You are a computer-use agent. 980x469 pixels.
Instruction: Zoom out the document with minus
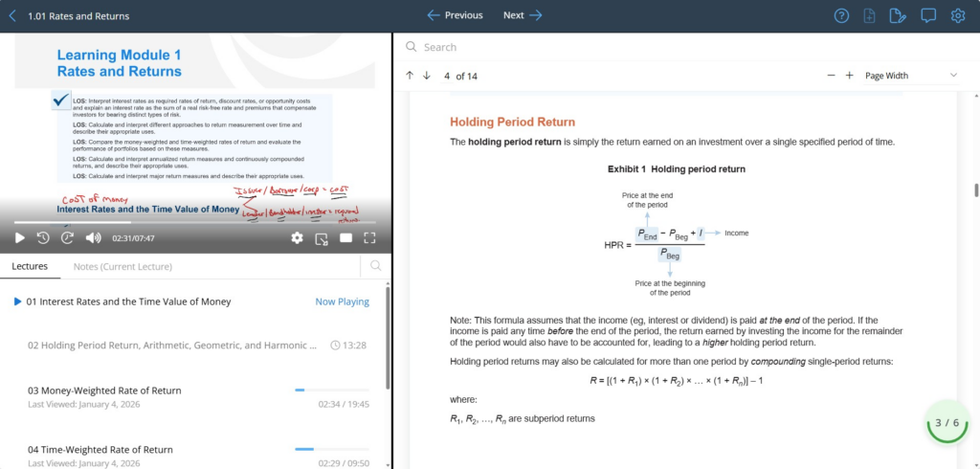point(831,76)
